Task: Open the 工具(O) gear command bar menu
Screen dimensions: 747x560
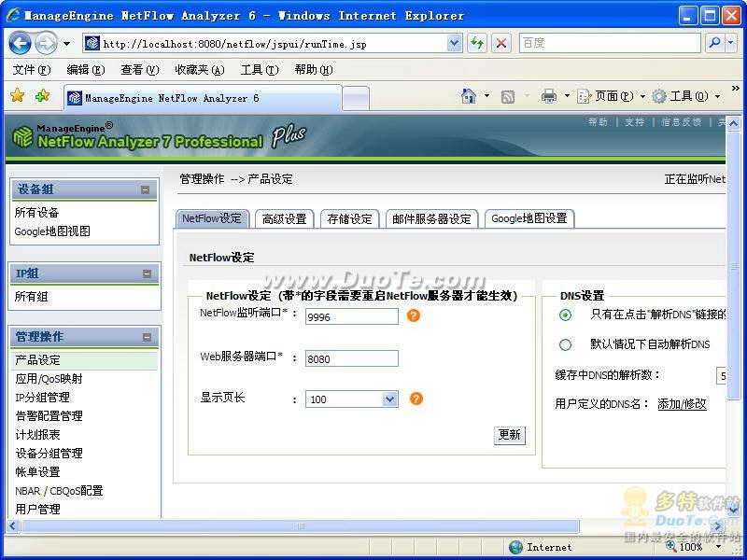Action: [686, 97]
